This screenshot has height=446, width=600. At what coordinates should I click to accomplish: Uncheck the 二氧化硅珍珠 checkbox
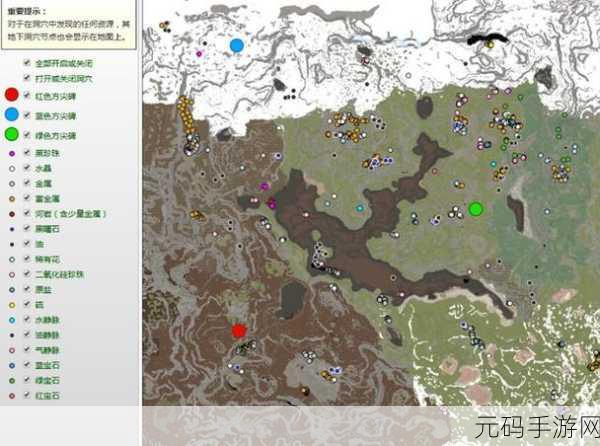(27, 273)
